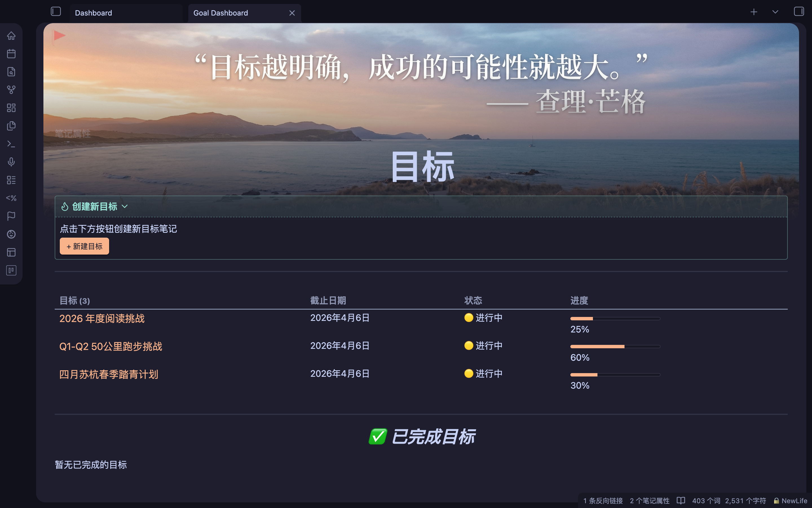Open the Templater <% icon
Image resolution: width=812 pixels, height=508 pixels.
(x=11, y=198)
